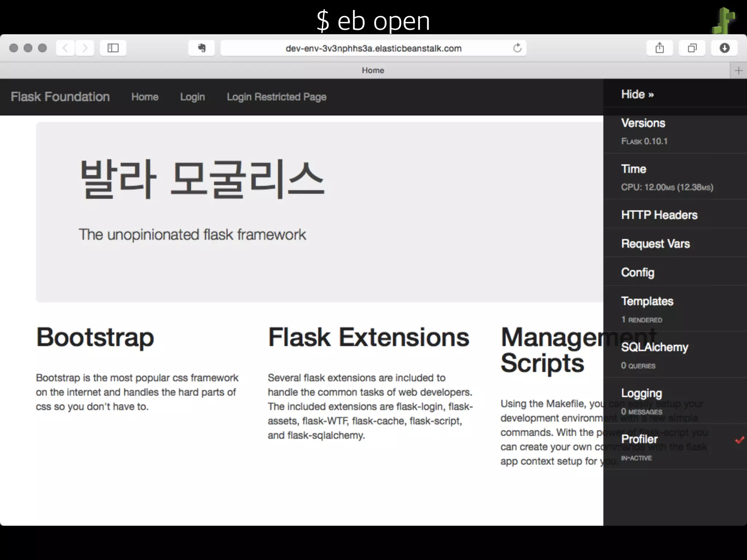
Task: Click the Flask Foundation brand link
Action: (60, 97)
